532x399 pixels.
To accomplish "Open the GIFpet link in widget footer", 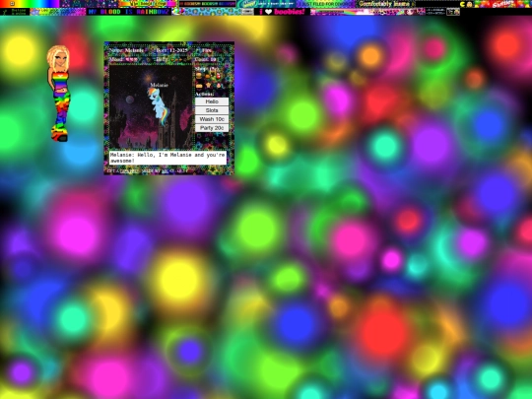I will coord(131,171).
